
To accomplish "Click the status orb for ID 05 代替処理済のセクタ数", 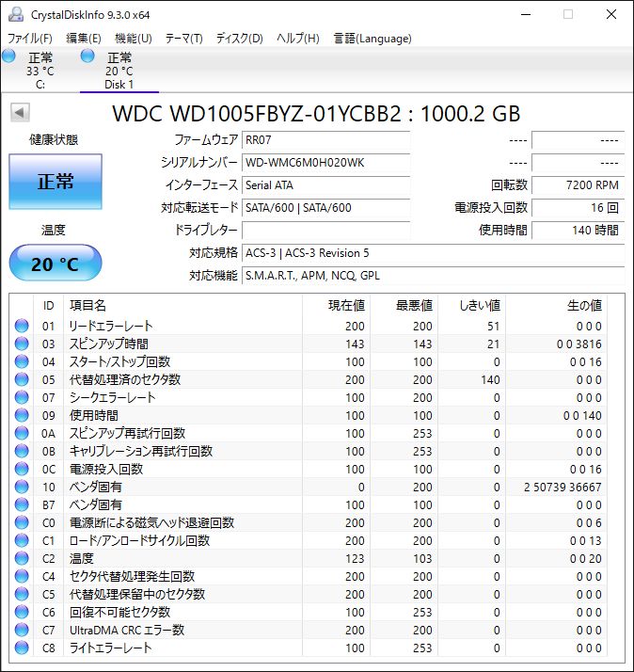I will 22,379.
